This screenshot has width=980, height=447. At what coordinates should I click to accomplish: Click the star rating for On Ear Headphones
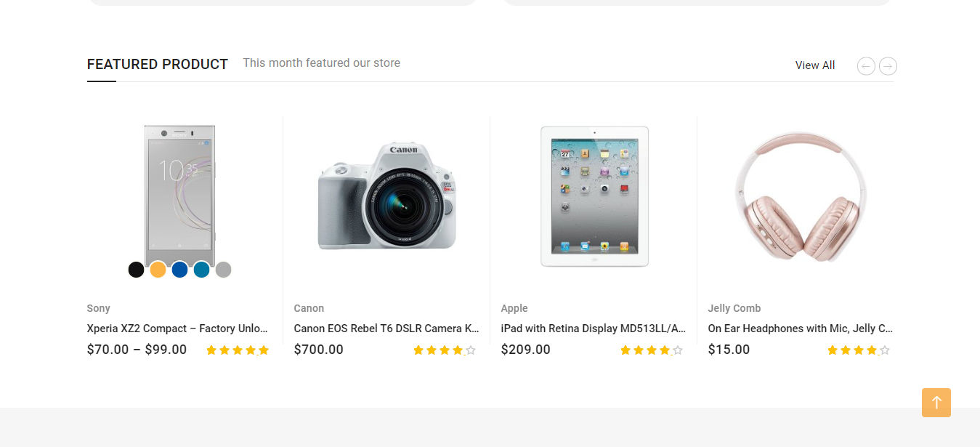[859, 350]
